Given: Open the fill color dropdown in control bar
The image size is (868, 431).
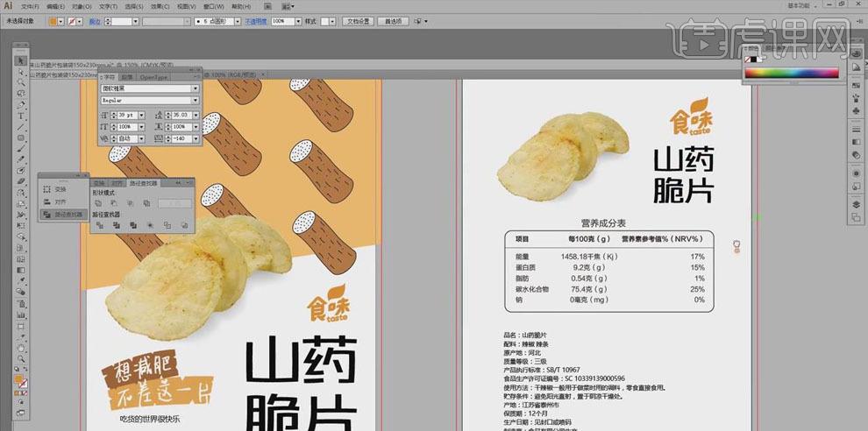Looking at the screenshot, I should pos(60,21).
